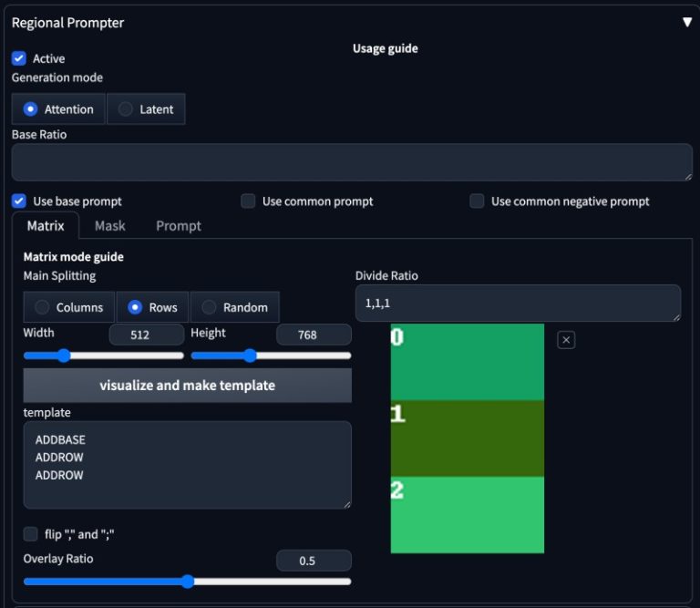Switch to the Prompt tab

tap(179, 226)
